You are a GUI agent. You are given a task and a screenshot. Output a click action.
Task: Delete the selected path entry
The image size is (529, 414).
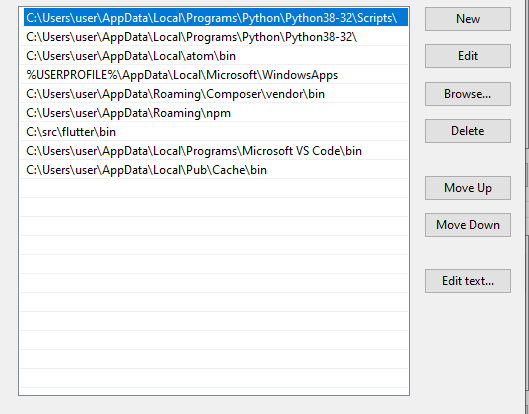coord(468,131)
